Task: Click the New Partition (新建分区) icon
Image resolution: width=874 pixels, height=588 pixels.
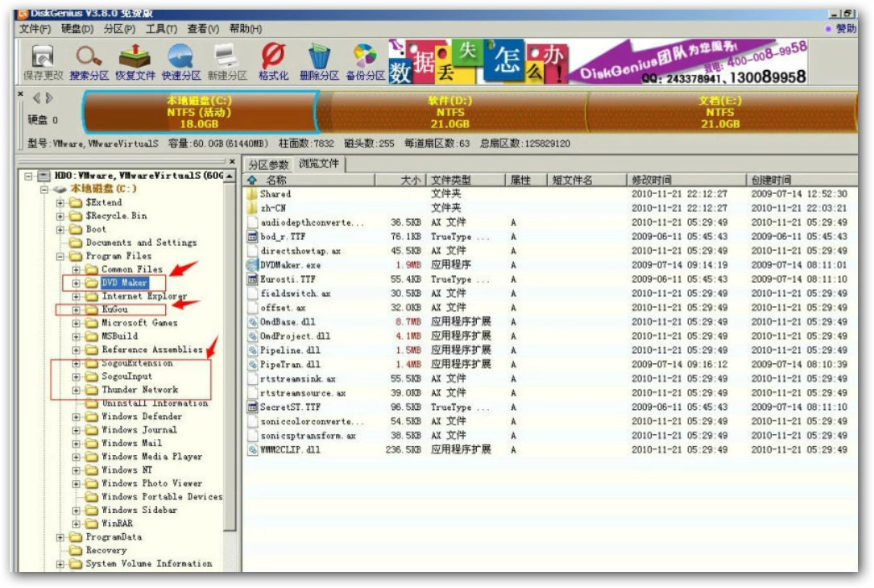Action: pos(227,62)
